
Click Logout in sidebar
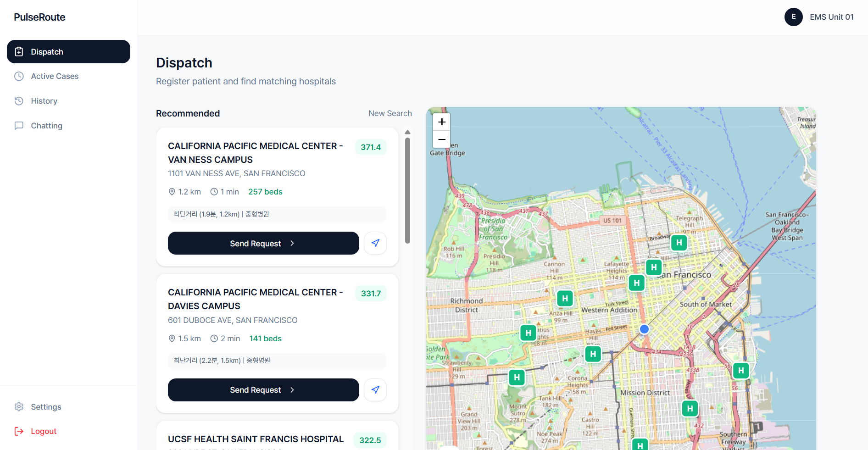coord(68,431)
